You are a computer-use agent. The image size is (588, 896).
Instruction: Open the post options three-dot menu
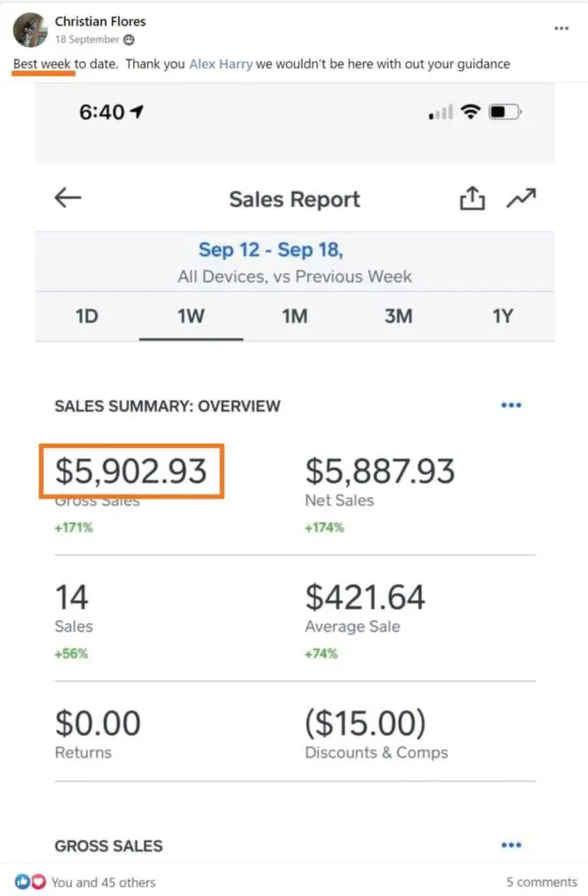coord(561,28)
